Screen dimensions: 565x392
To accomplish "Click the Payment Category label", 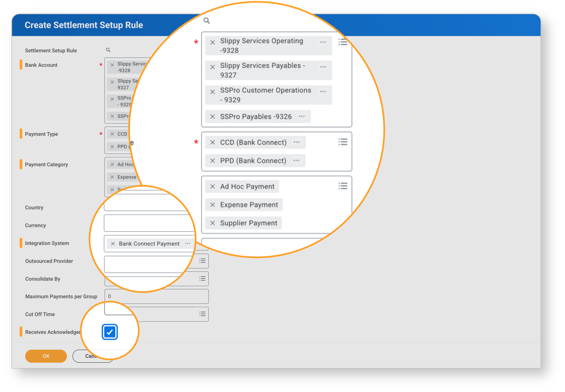I will pos(46,165).
